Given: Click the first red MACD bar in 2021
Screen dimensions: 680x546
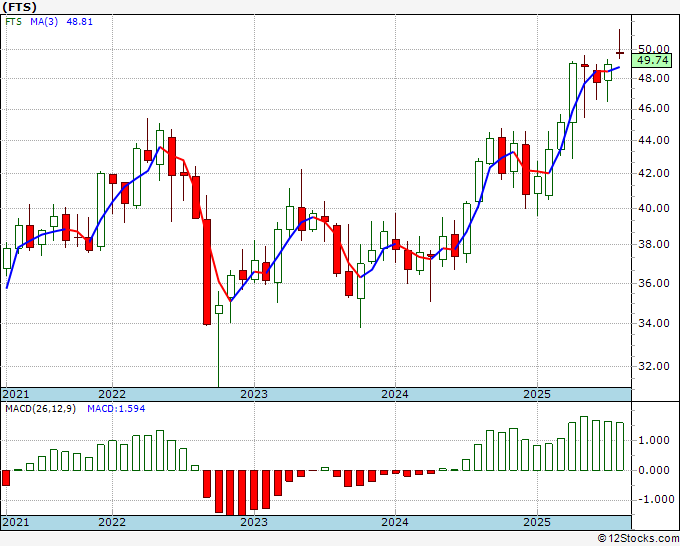Looking at the screenshot, I should (6, 478).
